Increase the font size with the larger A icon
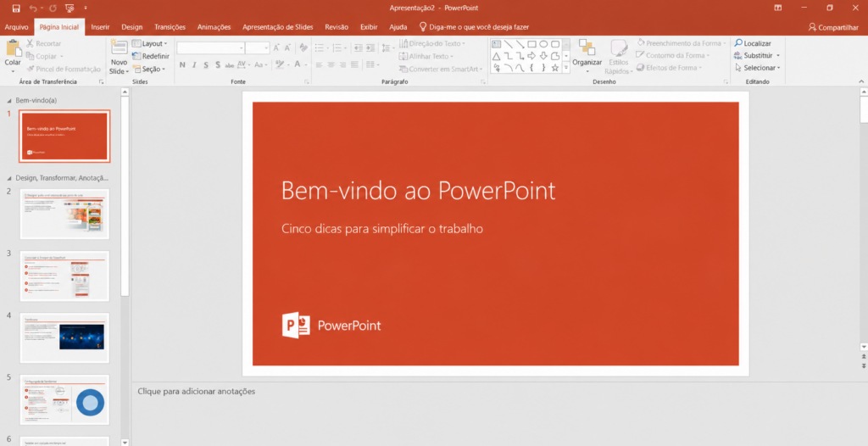Viewport: 868px width, 446px height. click(276, 48)
